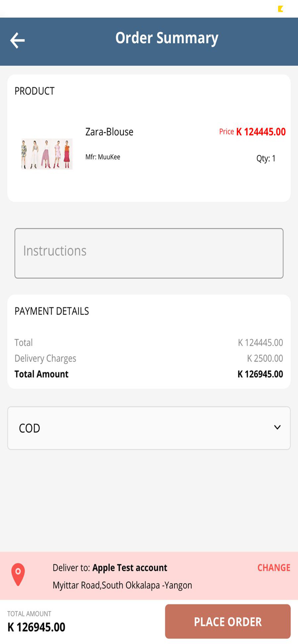298x644 pixels.
Task: Tap the Mfr: MuuKee manufacturer text
Action: (x=103, y=157)
